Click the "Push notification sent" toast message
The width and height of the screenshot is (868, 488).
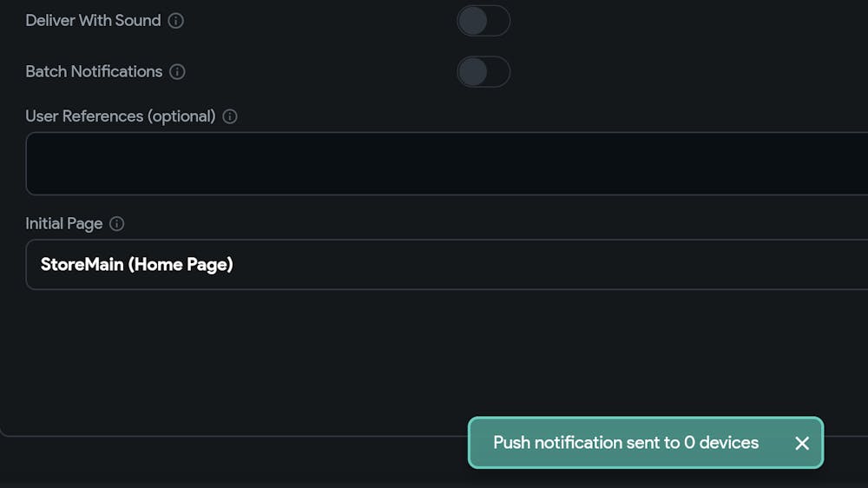point(586,443)
